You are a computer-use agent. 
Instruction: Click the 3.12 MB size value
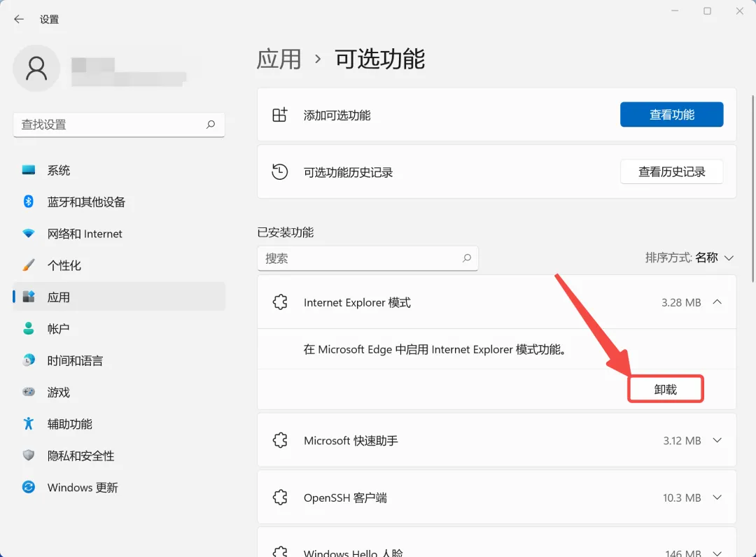[682, 440]
